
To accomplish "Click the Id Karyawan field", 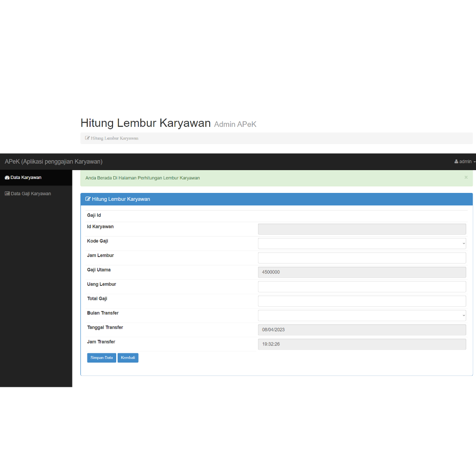I will (x=362, y=229).
